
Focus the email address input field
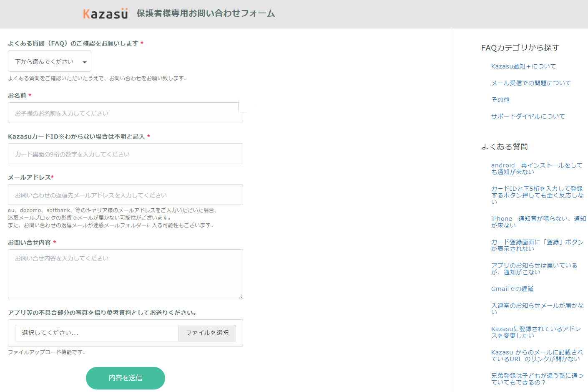(x=125, y=195)
